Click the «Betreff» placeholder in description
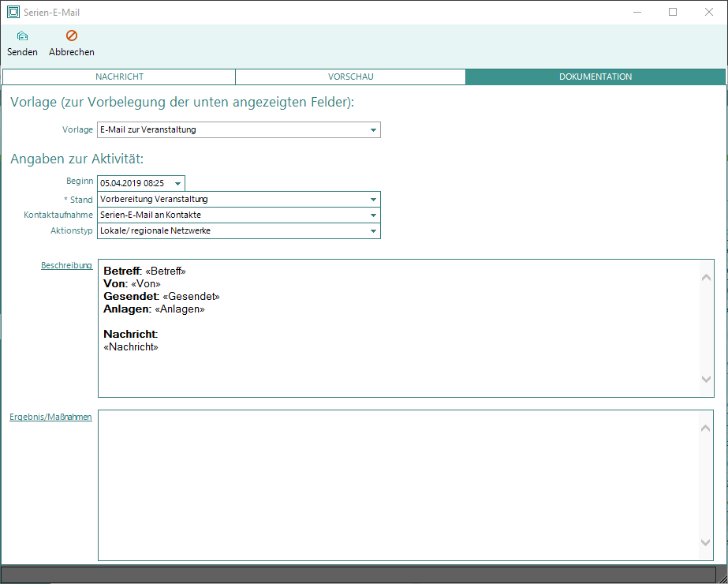The height and width of the screenshot is (584, 728). pos(166,271)
